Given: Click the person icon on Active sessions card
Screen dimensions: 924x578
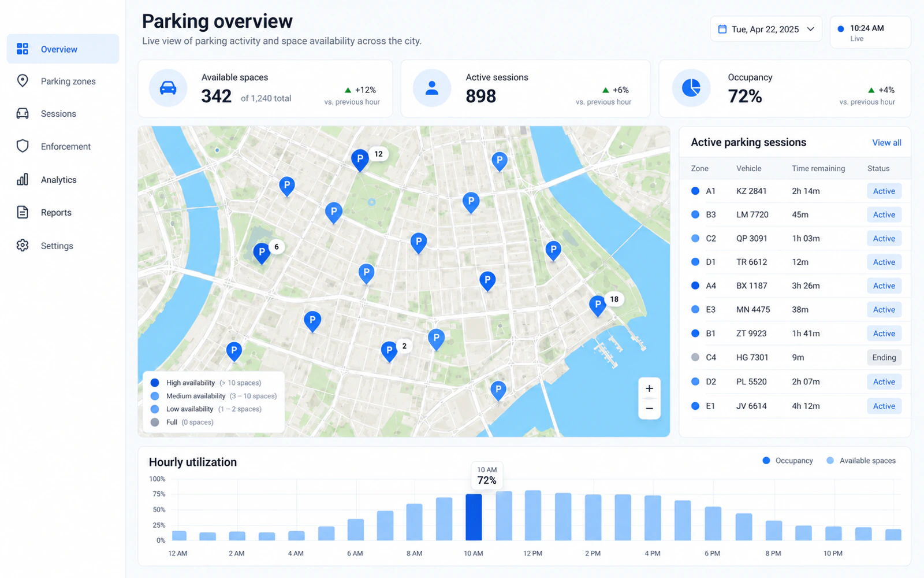Looking at the screenshot, I should [431, 88].
